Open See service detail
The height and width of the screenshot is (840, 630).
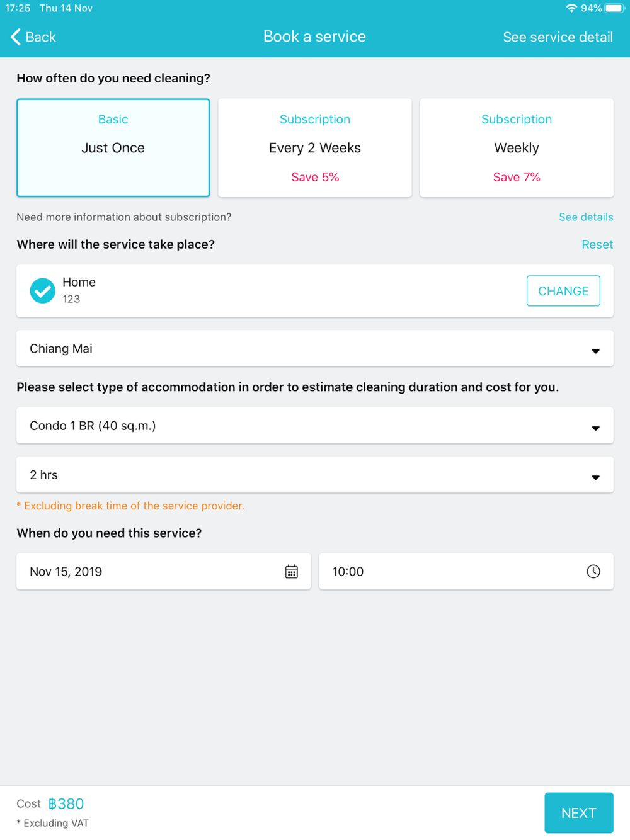tap(558, 37)
